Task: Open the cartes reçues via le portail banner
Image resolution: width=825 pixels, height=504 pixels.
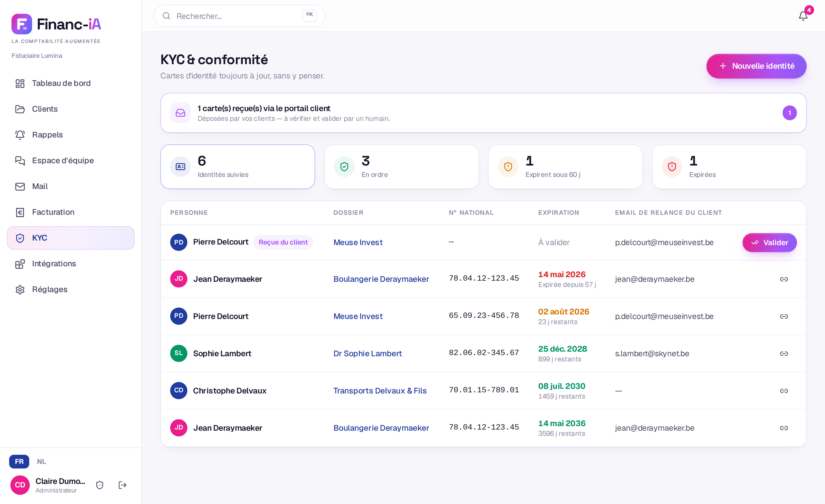Action: pos(483,113)
